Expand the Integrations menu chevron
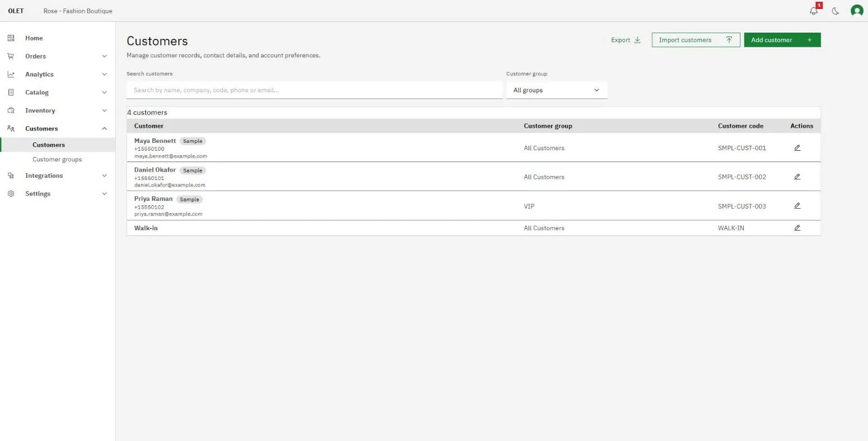The height and width of the screenshot is (441, 868). [104, 175]
